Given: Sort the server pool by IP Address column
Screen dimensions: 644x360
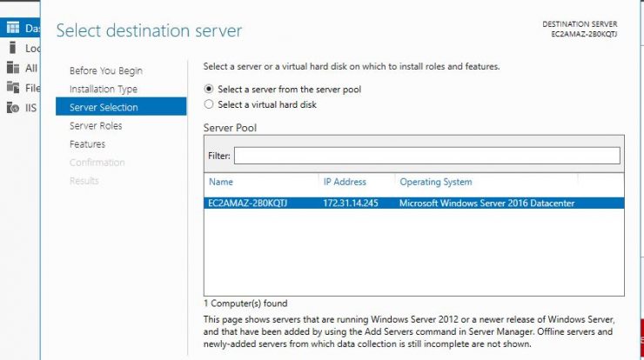Looking at the screenshot, I should (x=345, y=182).
